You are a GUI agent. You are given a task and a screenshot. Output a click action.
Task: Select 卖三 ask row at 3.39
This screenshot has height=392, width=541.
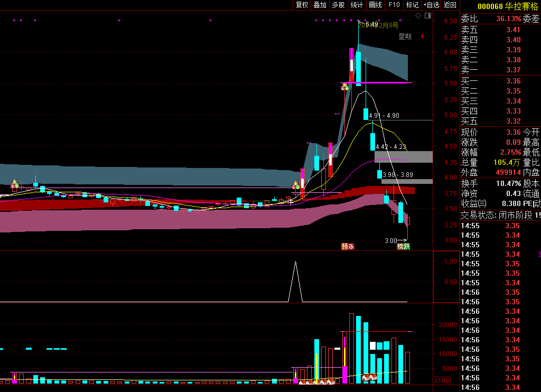tap(500, 50)
